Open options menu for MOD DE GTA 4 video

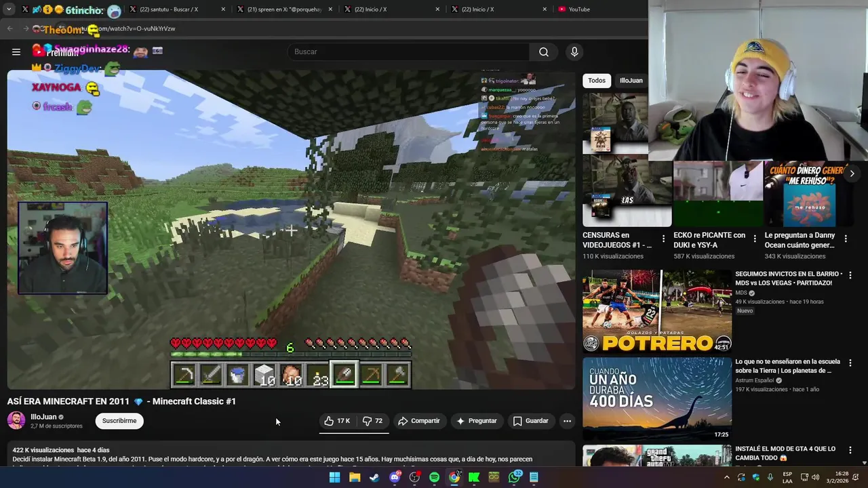[850, 450]
